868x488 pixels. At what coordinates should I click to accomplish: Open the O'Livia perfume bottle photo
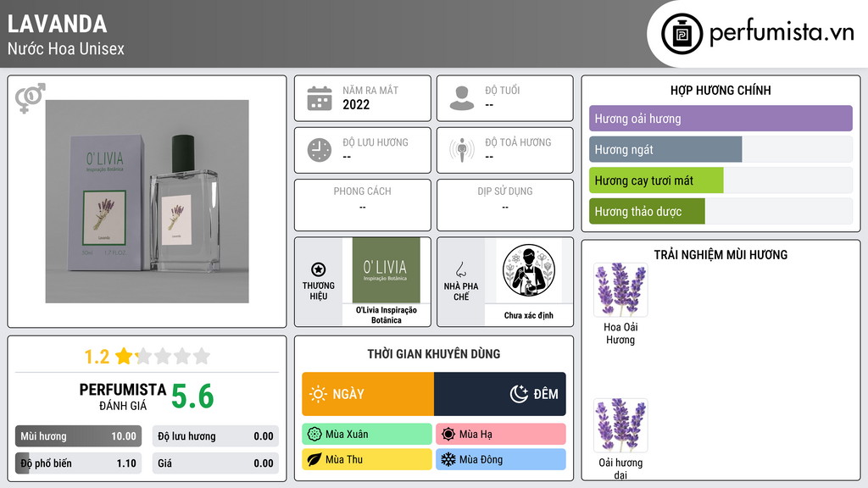pyautogui.click(x=147, y=202)
